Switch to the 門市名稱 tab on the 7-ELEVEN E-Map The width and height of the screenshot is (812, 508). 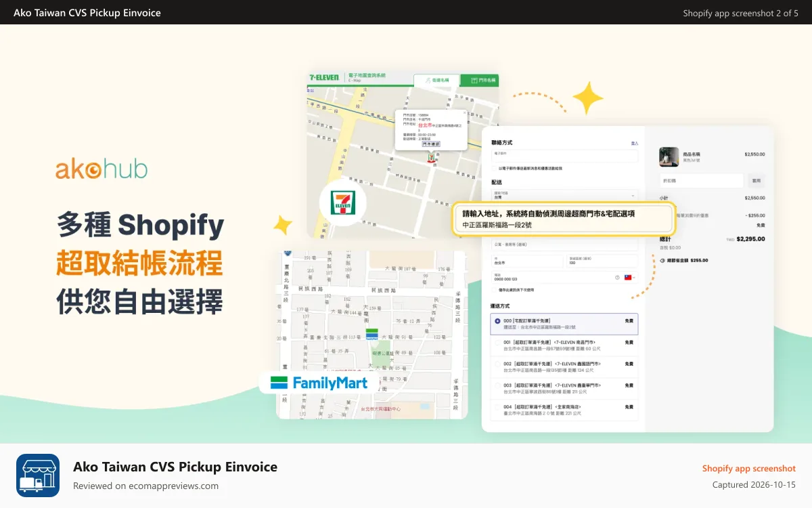point(479,80)
